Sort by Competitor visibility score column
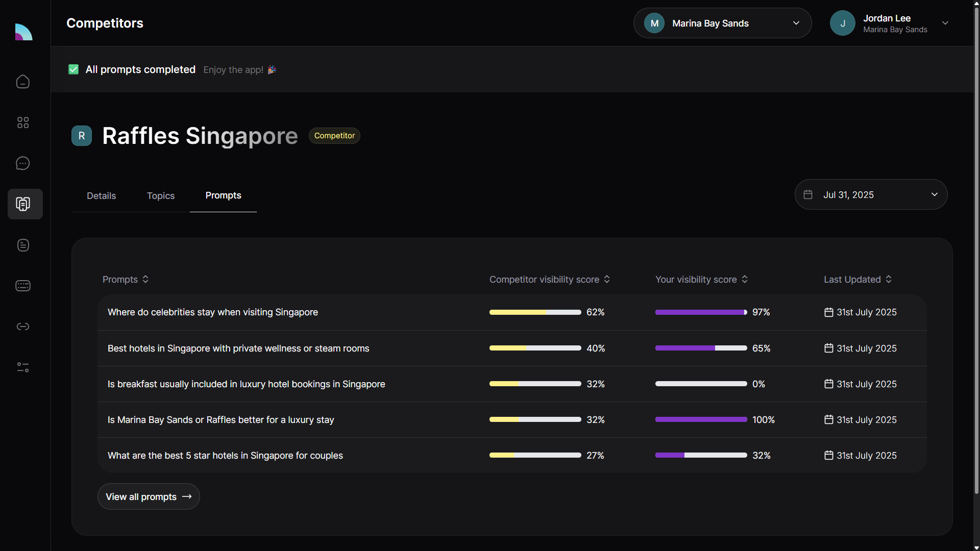 [549, 280]
